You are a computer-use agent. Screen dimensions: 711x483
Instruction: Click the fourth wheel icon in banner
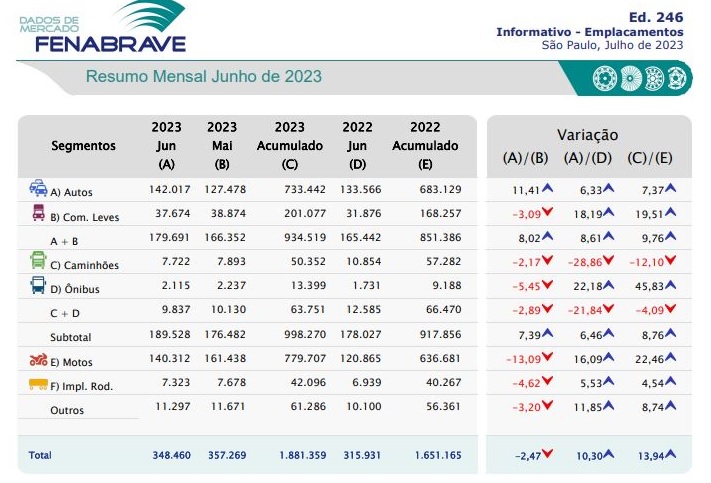678,78
